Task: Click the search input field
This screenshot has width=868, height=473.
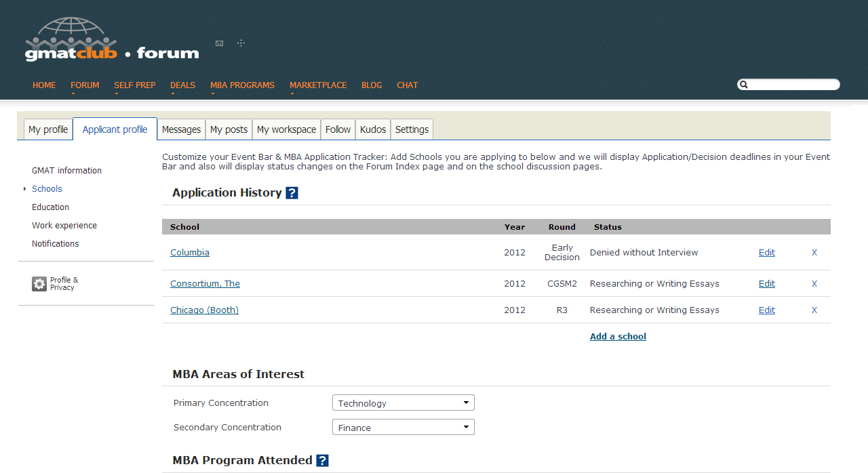Action: tap(793, 85)
